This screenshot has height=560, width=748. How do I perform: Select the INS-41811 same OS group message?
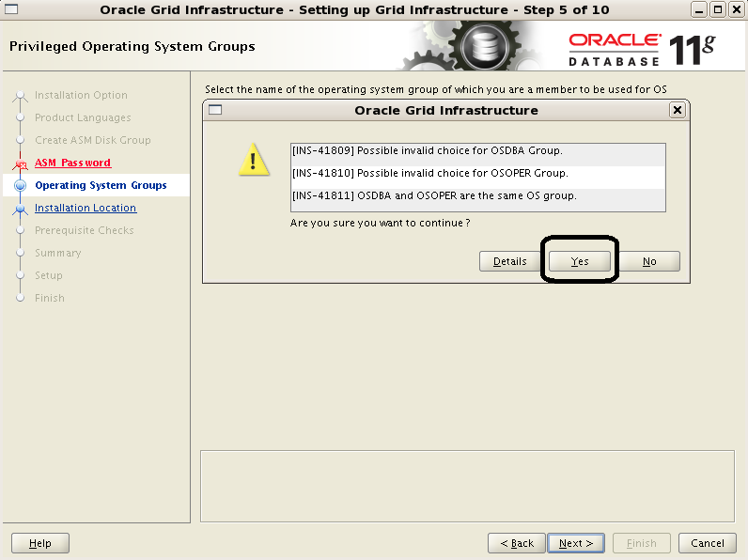point(477,195)
